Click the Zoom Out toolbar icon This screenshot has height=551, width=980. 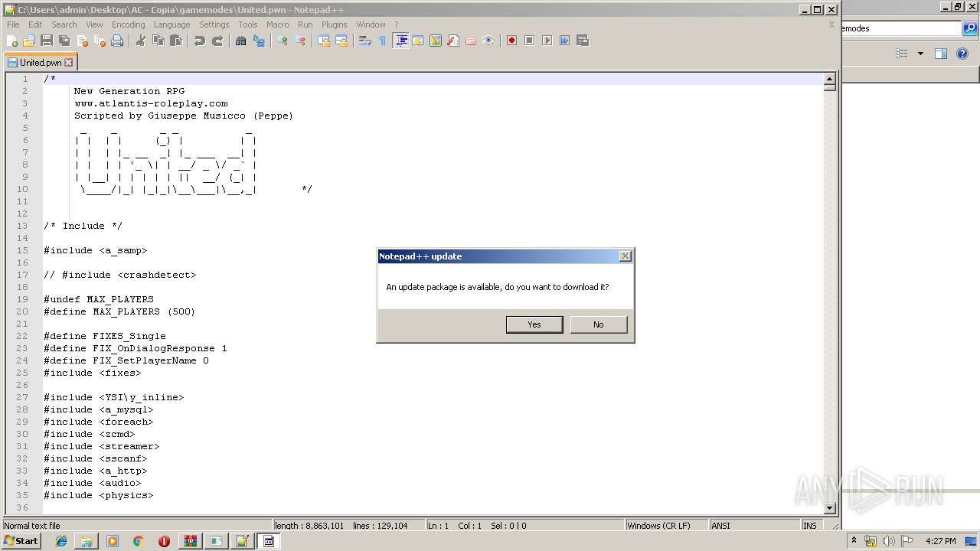click(300, 41)
